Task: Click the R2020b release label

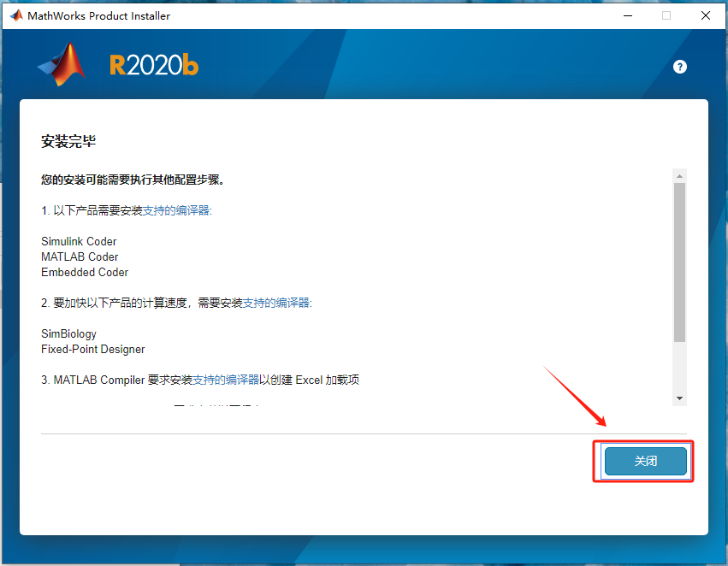Action: [x=154, y=64]
